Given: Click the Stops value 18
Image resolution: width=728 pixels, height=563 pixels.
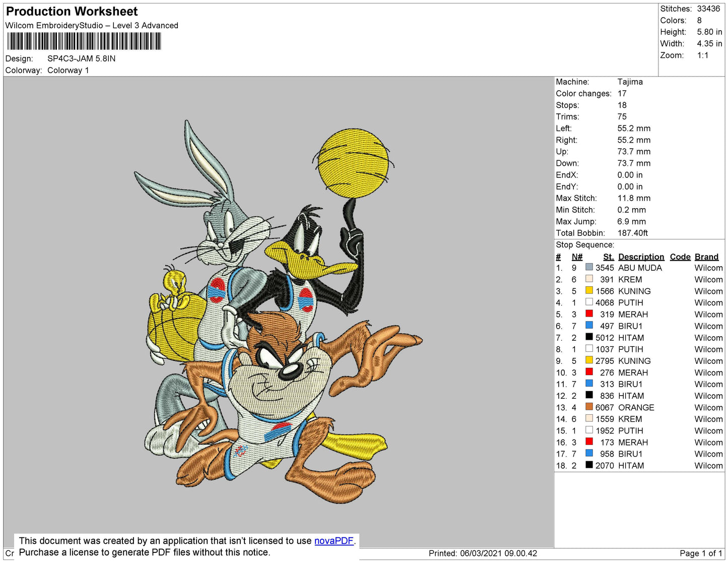Looking at the screenshot, I should (x=622, y=105).
